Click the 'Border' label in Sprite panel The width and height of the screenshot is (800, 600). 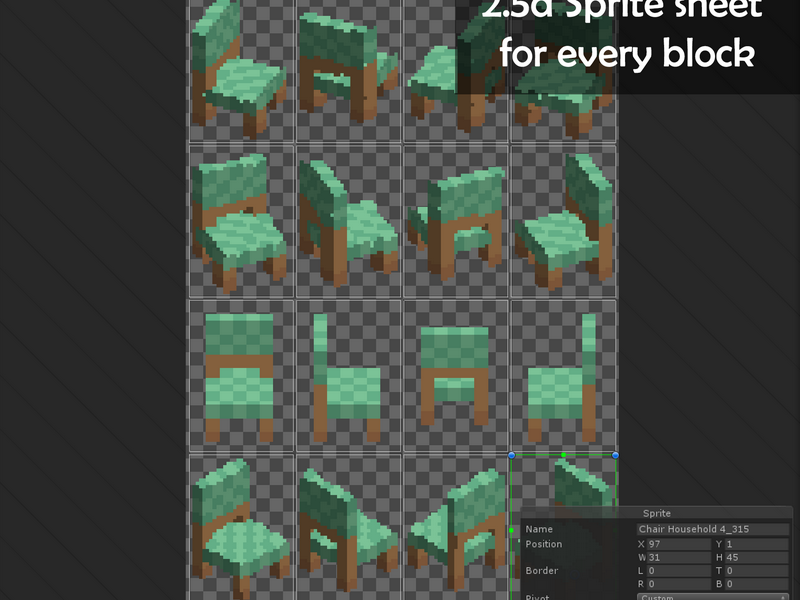pos(541,570)
